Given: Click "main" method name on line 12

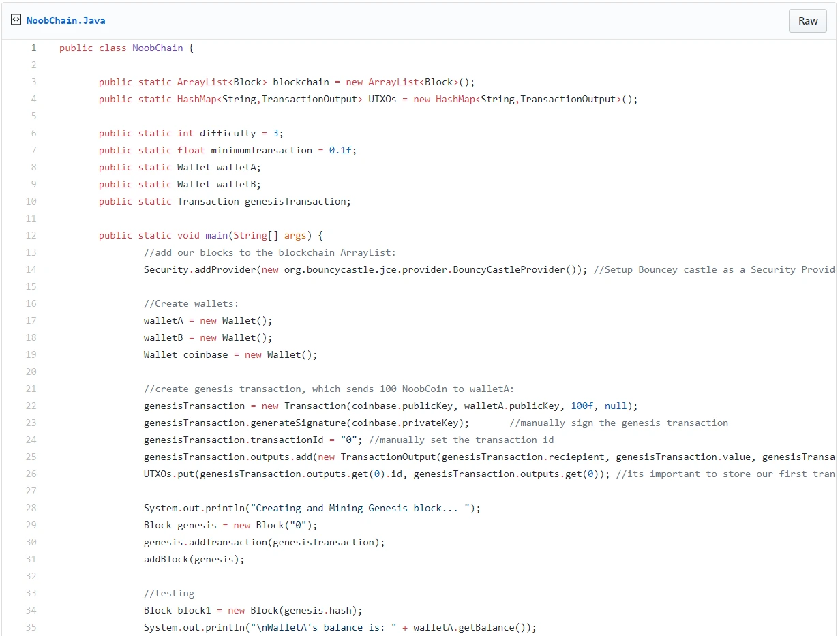Looking at the screenshot, I should click(x=216, y=235).
